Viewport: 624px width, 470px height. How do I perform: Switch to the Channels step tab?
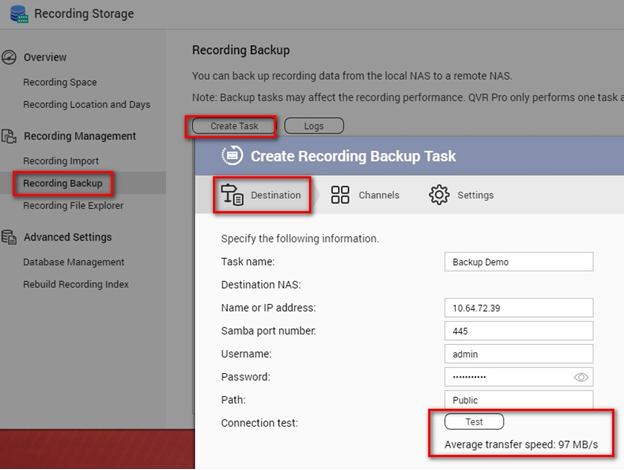pyautogui.click(x=365, y=195)
